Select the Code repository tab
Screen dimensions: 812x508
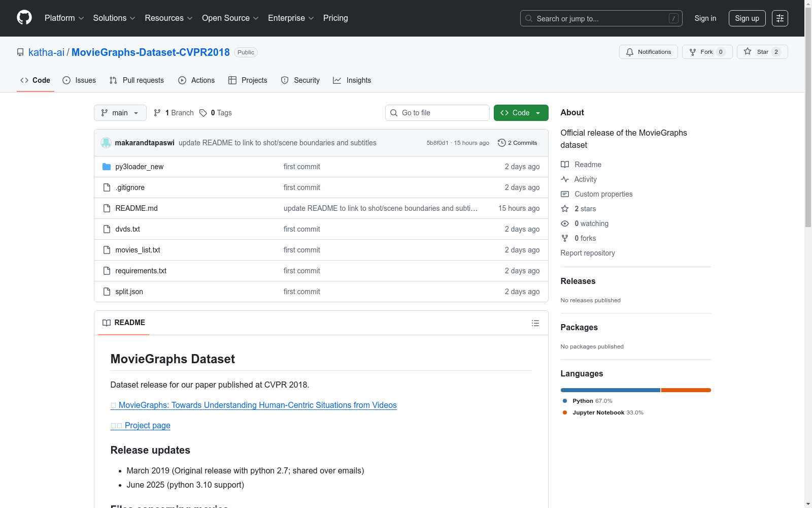pyautogui.click(x=35, y=80)
